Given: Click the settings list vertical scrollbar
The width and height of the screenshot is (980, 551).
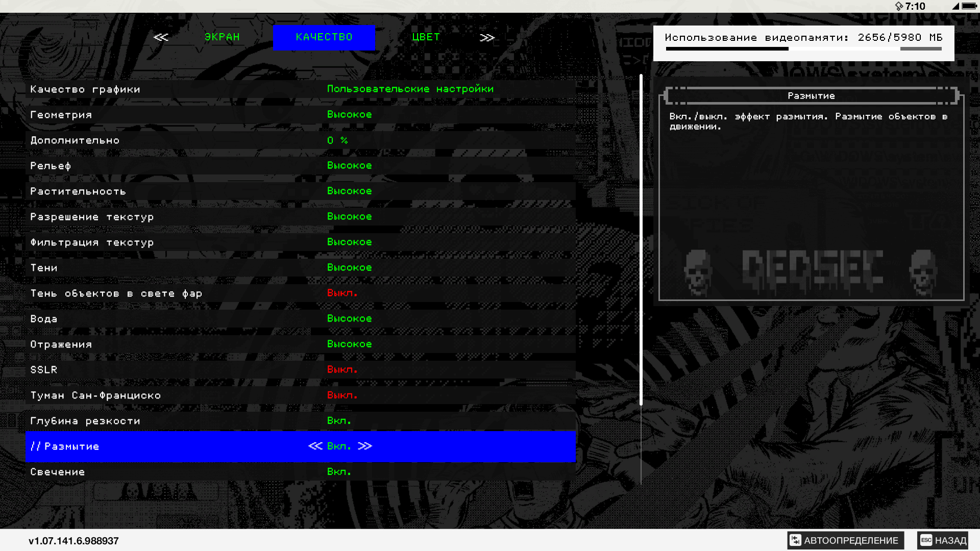Looking at the screenshot, I should coord(641,240).
